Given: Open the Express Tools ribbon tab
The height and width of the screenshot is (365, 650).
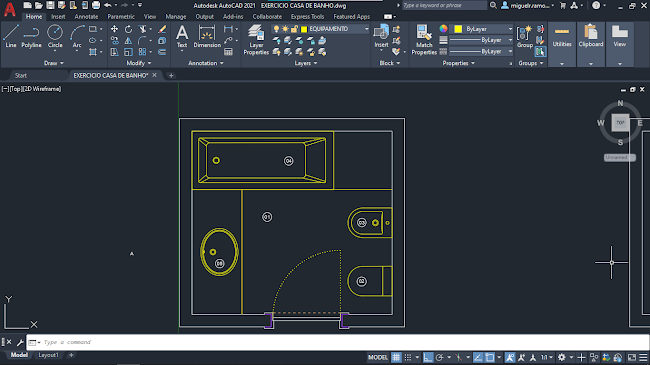Looking at the screenshot, I should (x=307, y=17).
